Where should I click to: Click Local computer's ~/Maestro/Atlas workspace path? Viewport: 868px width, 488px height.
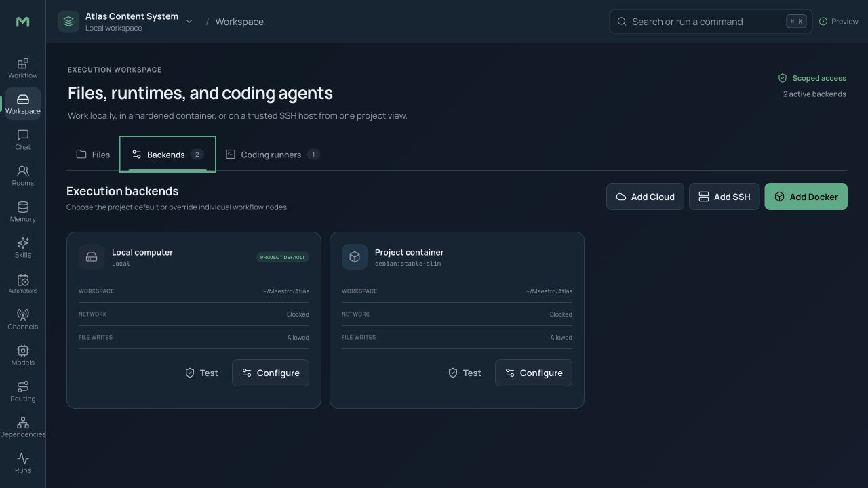(x=286, y=291)
